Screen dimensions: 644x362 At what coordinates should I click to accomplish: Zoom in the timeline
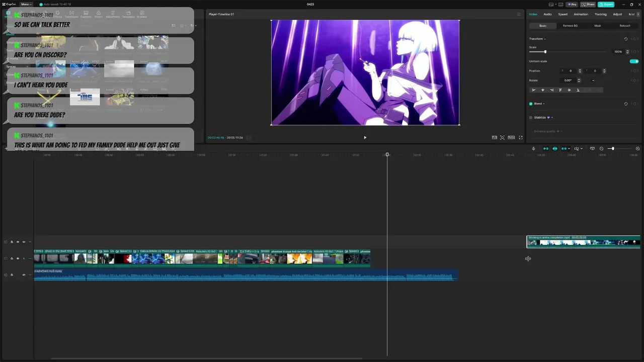point(637,148)
